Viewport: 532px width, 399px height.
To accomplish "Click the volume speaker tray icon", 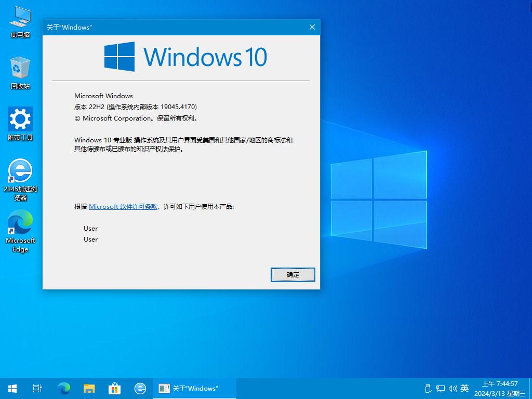I will [x=453, y=389].
